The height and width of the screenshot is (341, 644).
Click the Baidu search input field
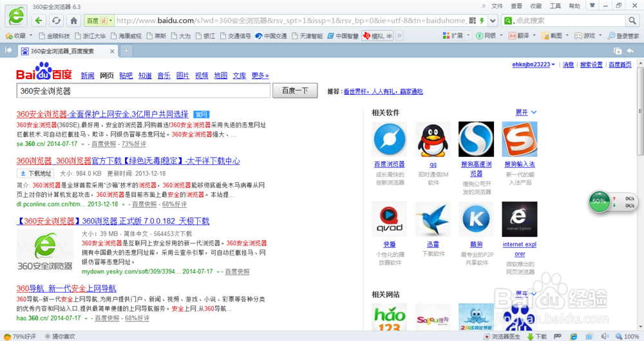coord(144,91)
